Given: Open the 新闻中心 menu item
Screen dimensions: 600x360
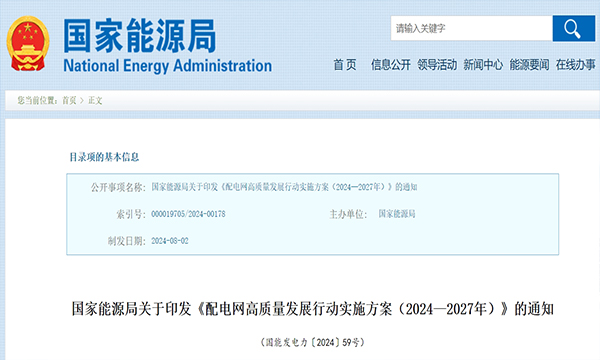Looking at the screenshot, I should point(483,65).
